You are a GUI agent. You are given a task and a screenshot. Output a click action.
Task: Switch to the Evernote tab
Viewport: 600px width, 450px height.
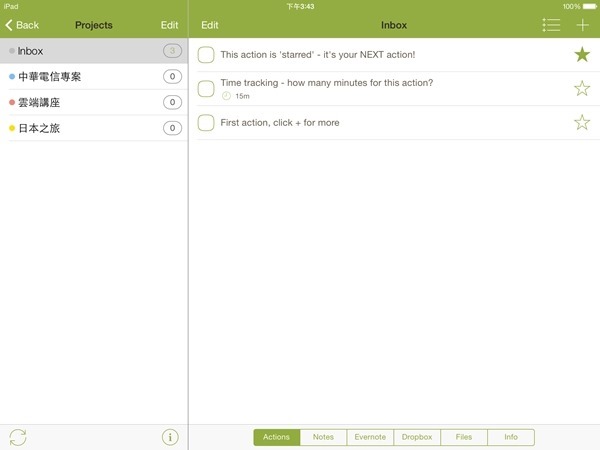[x=370, y=437]
